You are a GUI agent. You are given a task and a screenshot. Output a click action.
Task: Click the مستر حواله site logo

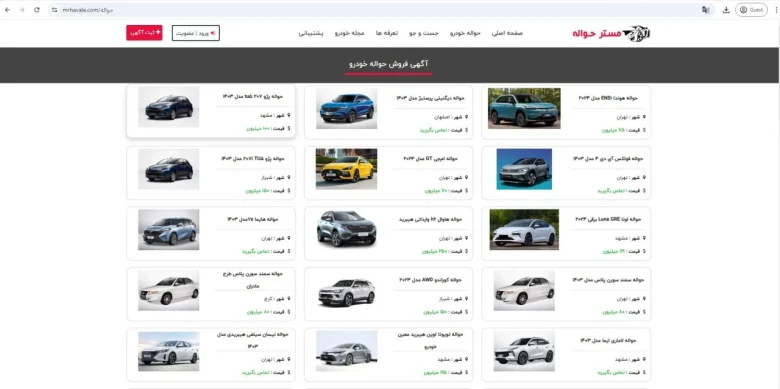click(x=611, y=33)
